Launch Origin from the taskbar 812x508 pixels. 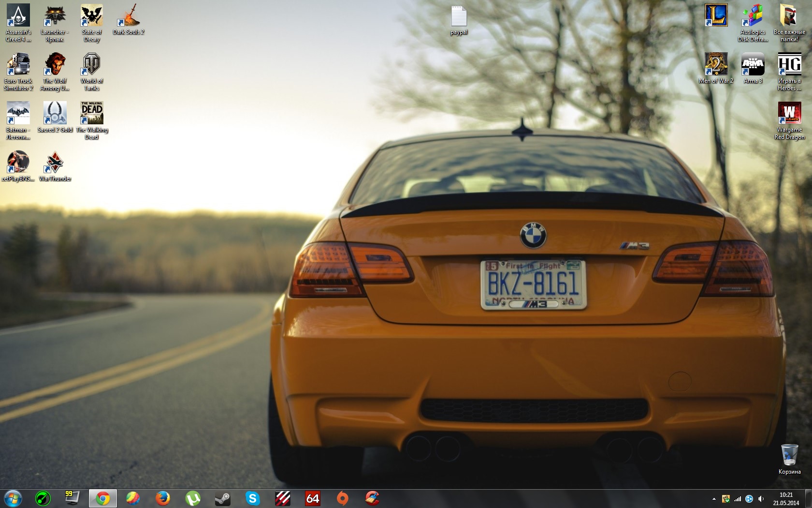343,498
